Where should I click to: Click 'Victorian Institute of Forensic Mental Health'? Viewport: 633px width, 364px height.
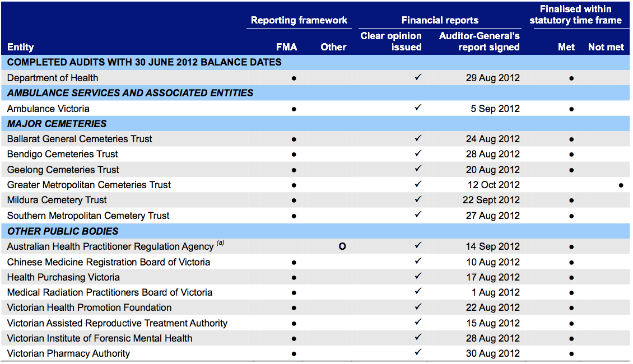[x=99, y=338]
